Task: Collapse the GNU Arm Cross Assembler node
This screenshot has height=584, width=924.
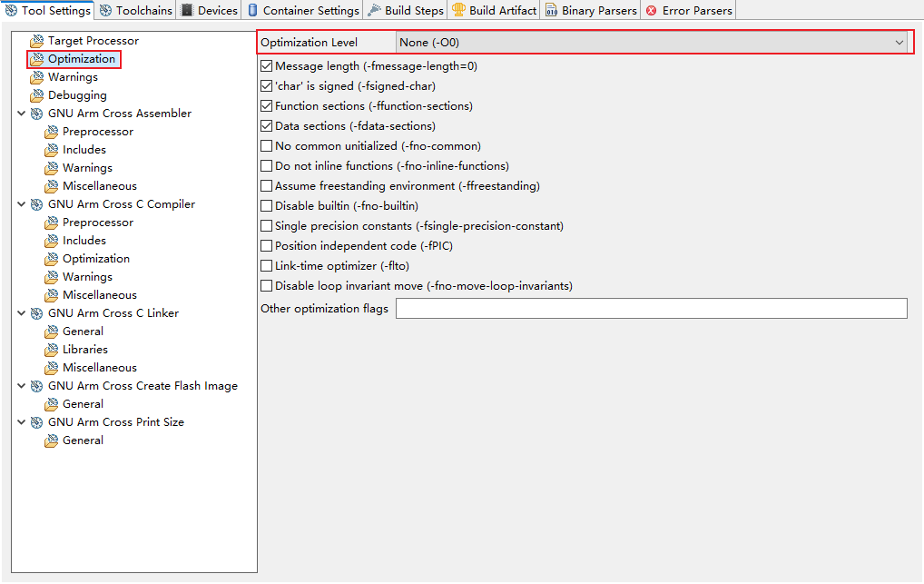Action: pos(21,114)
